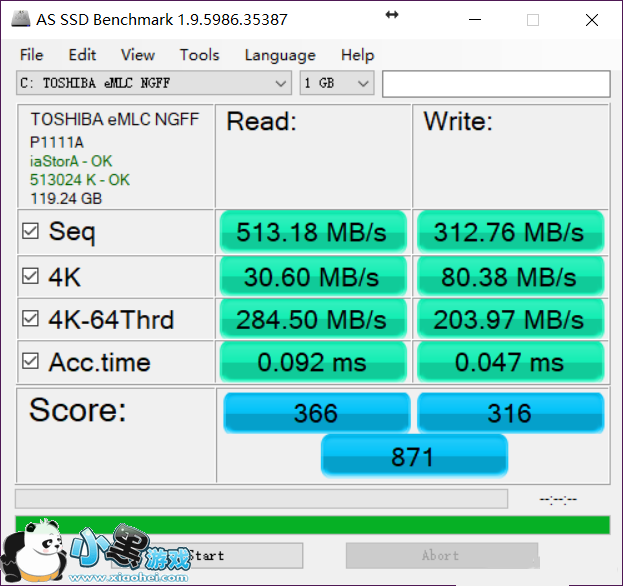The width and height of the screenshot is (623, 586).
Task: Open the Edit menu
Action: click(x=82, y=55)
